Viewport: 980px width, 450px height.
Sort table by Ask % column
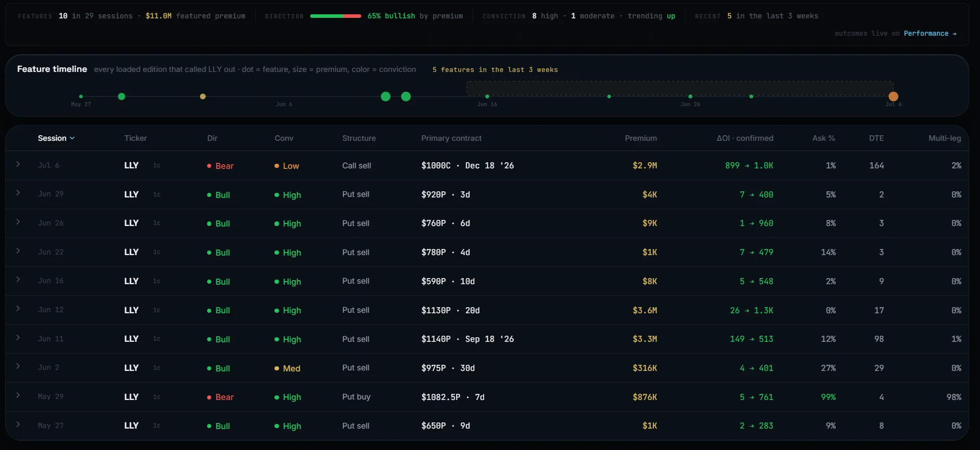click(824, 138)
